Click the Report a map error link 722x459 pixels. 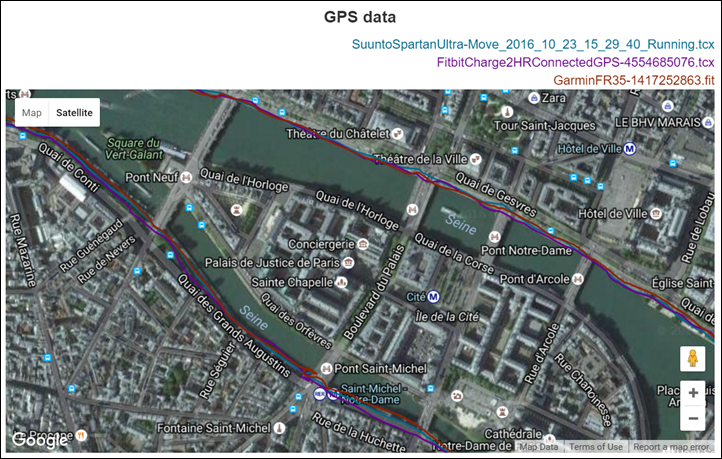675,447
